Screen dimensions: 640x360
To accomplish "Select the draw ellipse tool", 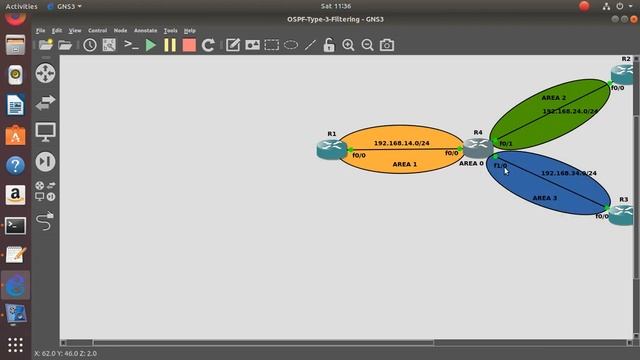I will click(291, 45).
